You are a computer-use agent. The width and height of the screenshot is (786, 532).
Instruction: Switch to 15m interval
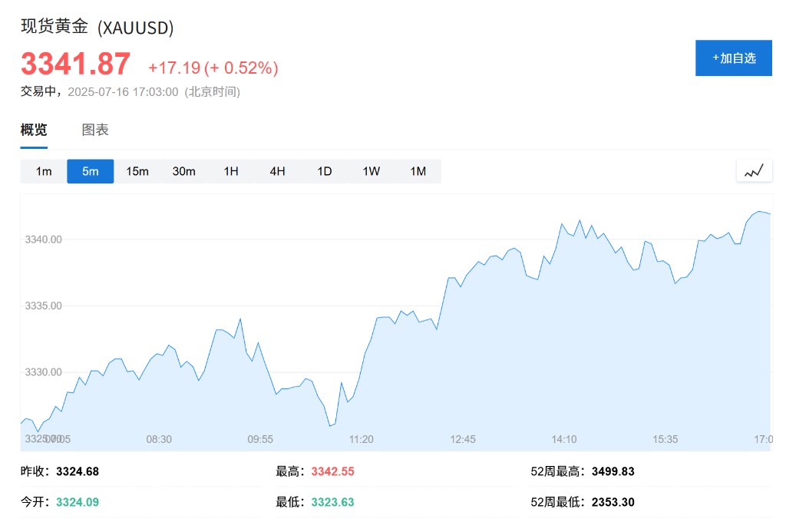tap(137, 171)
